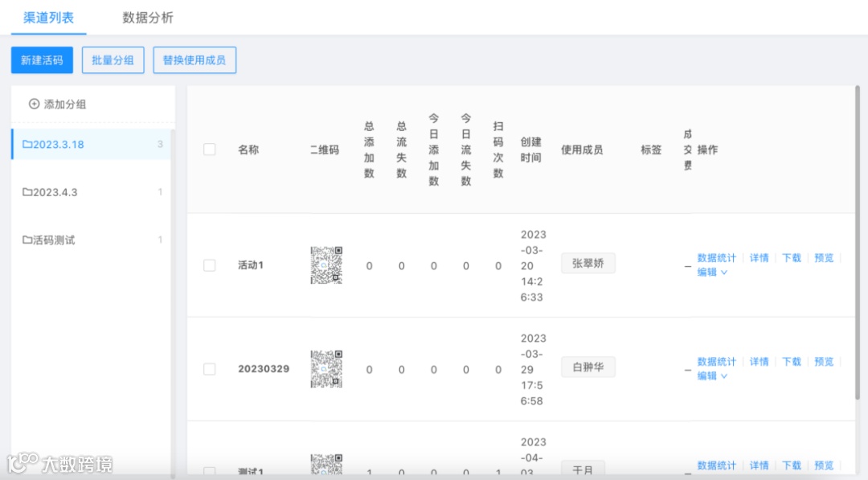Click the 张翠娇 member tag

[x=588, y=264]
